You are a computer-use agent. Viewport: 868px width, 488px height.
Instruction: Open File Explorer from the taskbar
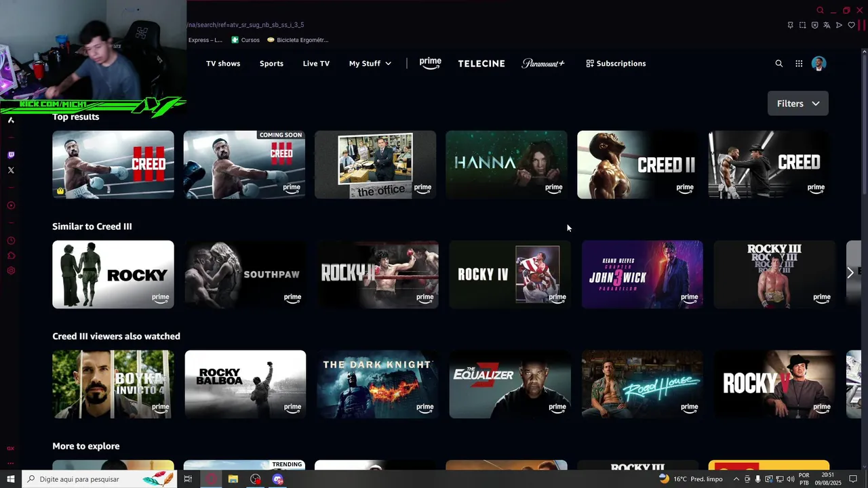[x=233, y=479]
